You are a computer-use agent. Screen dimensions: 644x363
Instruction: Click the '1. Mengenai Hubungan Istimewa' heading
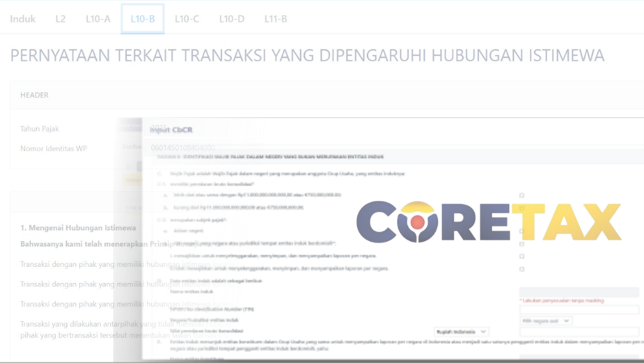tap(78, 228)
